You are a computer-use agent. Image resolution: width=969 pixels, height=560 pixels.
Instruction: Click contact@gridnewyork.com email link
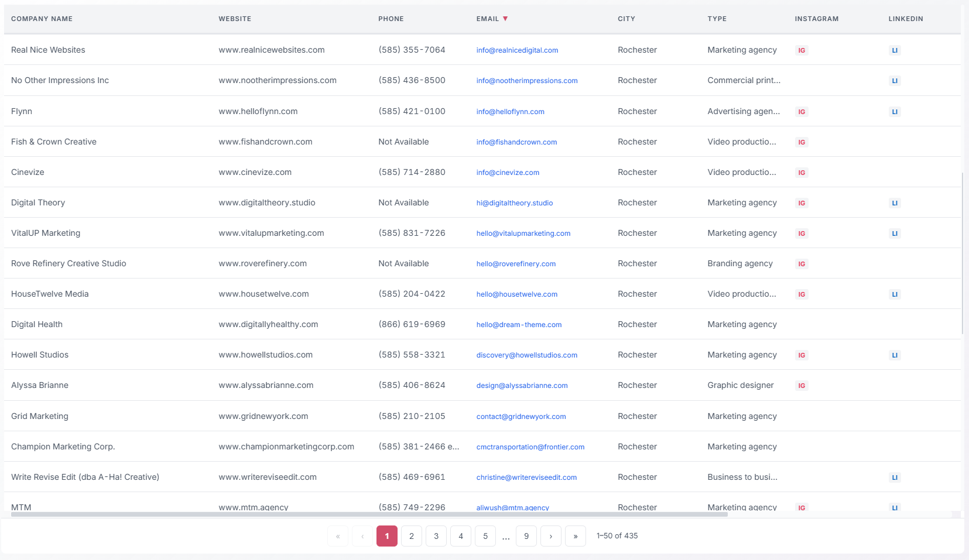click(521, 417)
